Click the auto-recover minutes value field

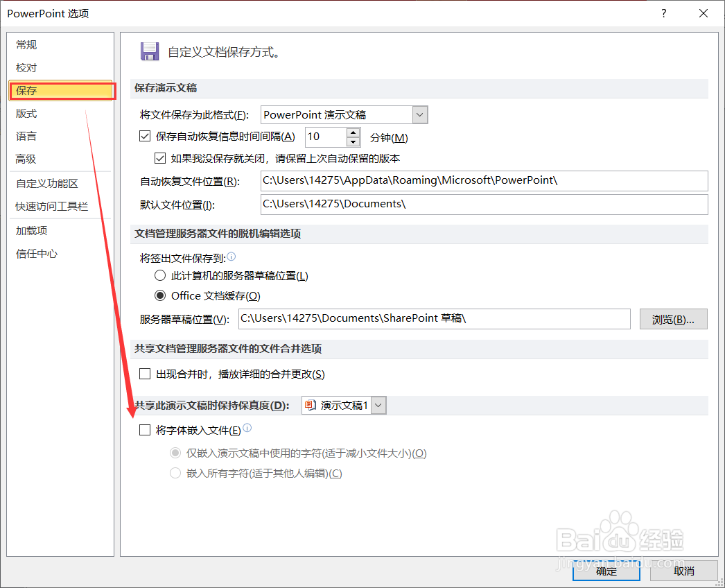pos(326,137)
